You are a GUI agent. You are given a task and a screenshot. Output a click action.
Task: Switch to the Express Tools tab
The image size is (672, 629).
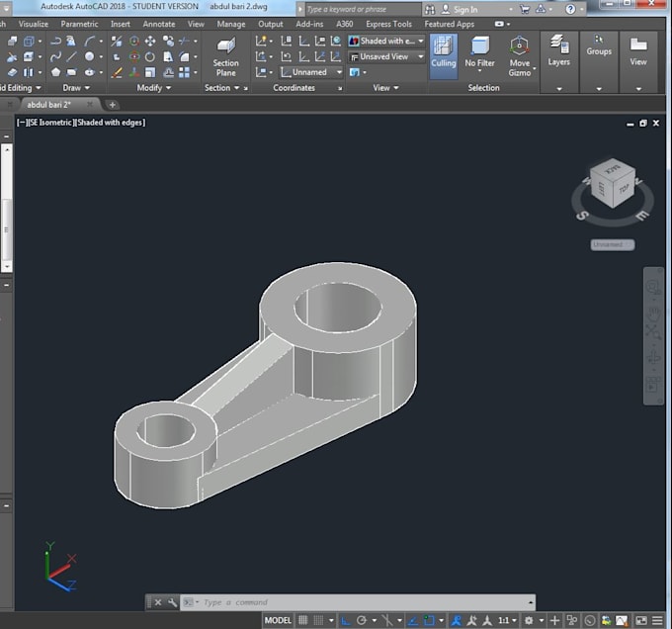pos(388,24)
